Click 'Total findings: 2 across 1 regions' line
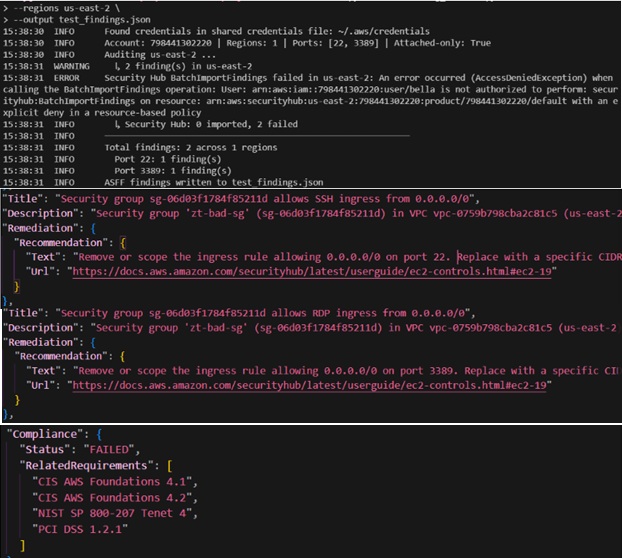The image size is (622, 558). (191, 148)
